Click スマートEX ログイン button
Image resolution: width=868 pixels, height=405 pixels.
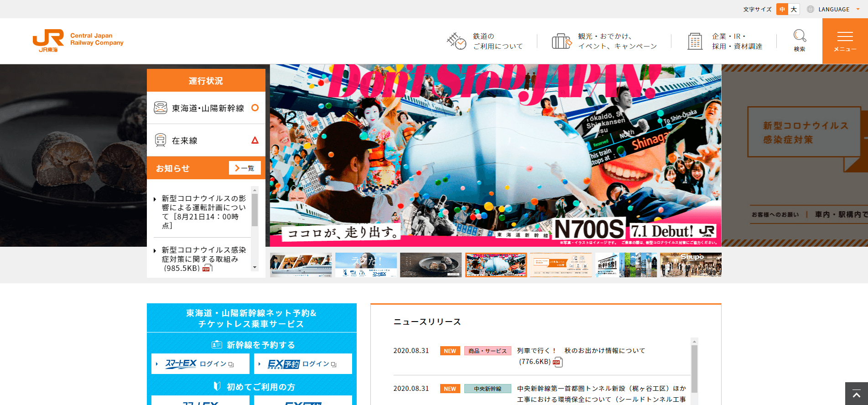[200, 363]
